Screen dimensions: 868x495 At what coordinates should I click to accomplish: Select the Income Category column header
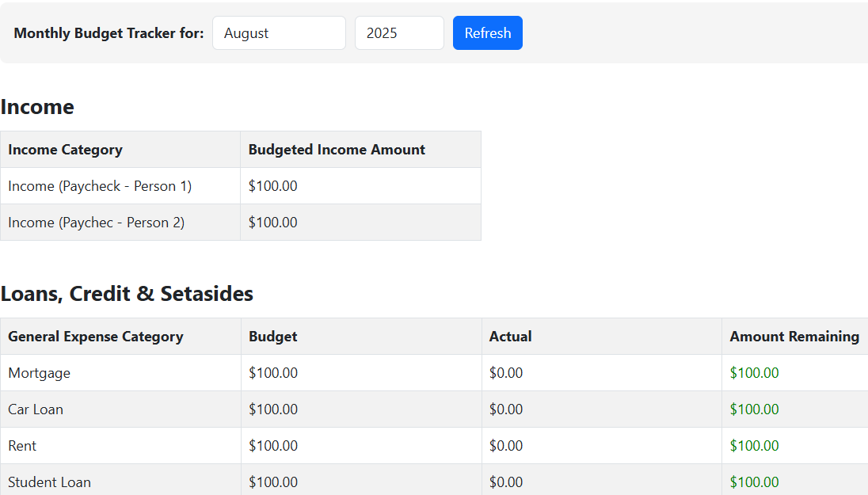point(65,150)
